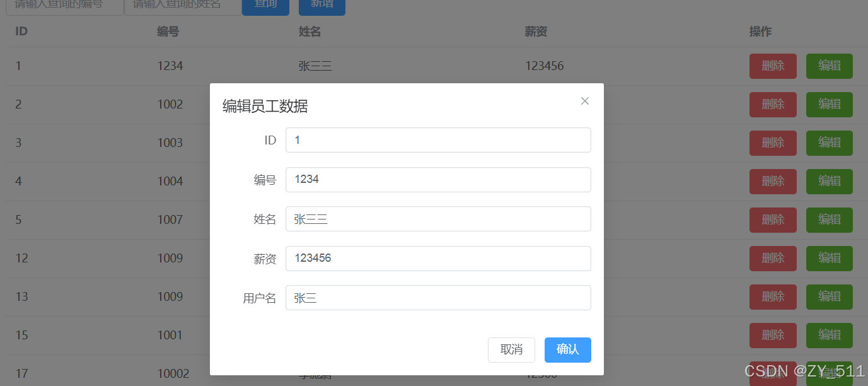
Task: Delete the row with ID 2
Action: [x=773, y=105]
